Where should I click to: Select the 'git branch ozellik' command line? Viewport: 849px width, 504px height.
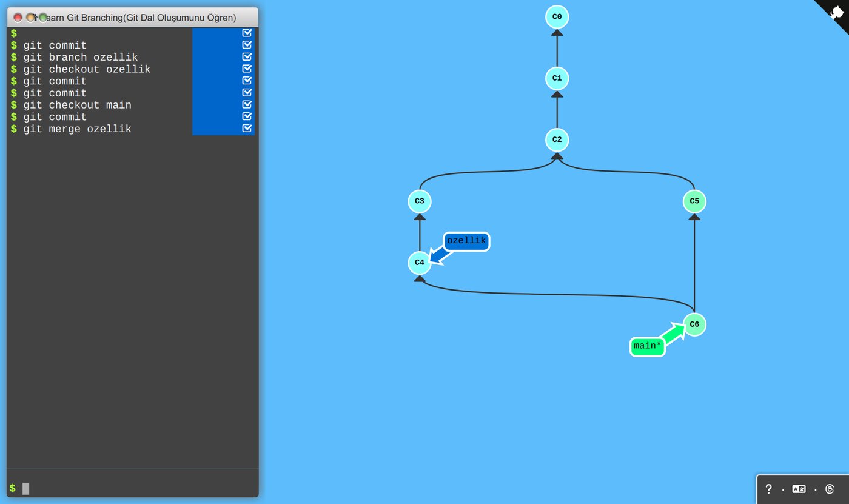click(x=81, y=58)
